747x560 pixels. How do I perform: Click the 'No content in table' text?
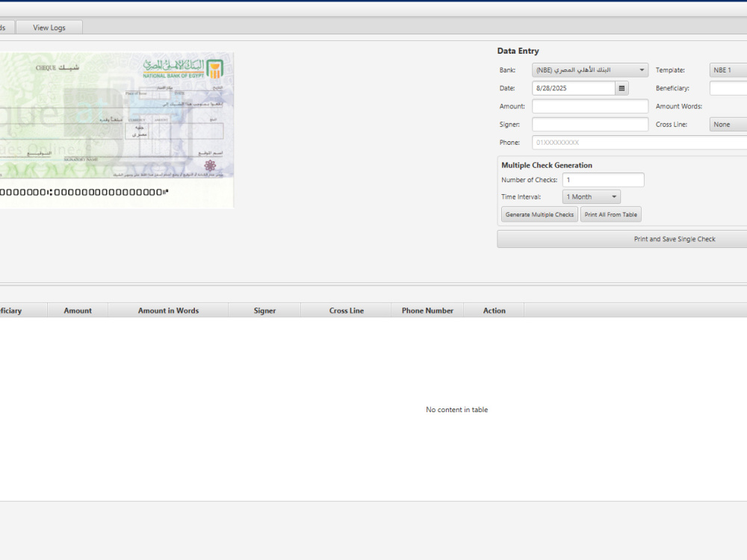click(457, 409)
